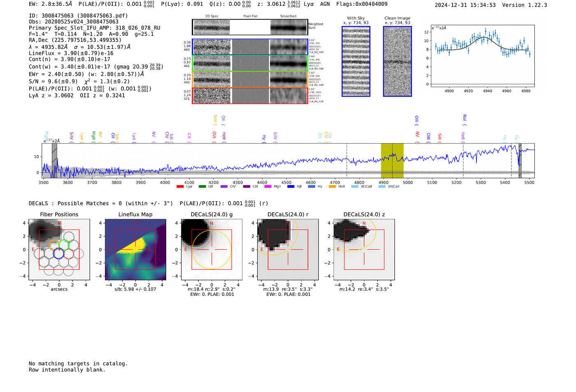
Task: Click the 'Row intentionally blank.' message
Action: click(67, 370)
